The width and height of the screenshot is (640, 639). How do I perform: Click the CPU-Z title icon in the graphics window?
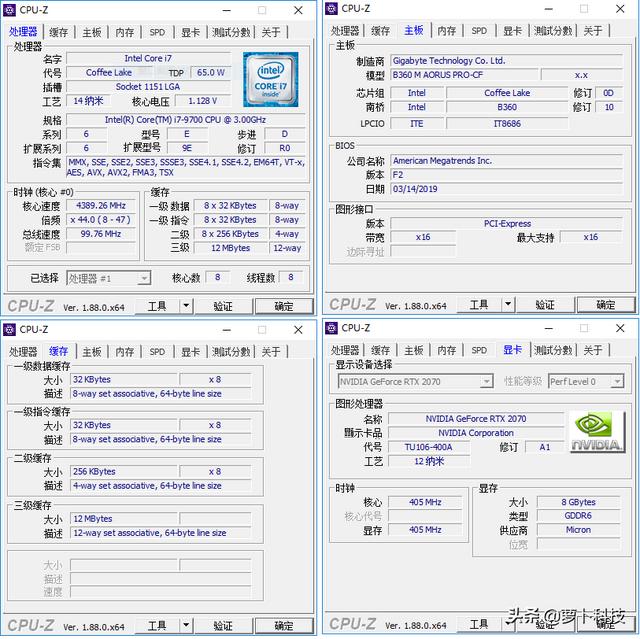coord(331,328)
